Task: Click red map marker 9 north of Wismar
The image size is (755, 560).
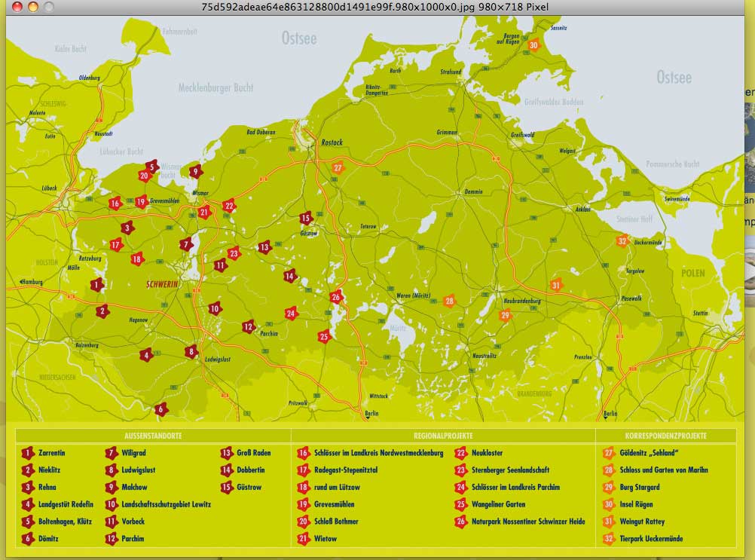Action: 195,171
